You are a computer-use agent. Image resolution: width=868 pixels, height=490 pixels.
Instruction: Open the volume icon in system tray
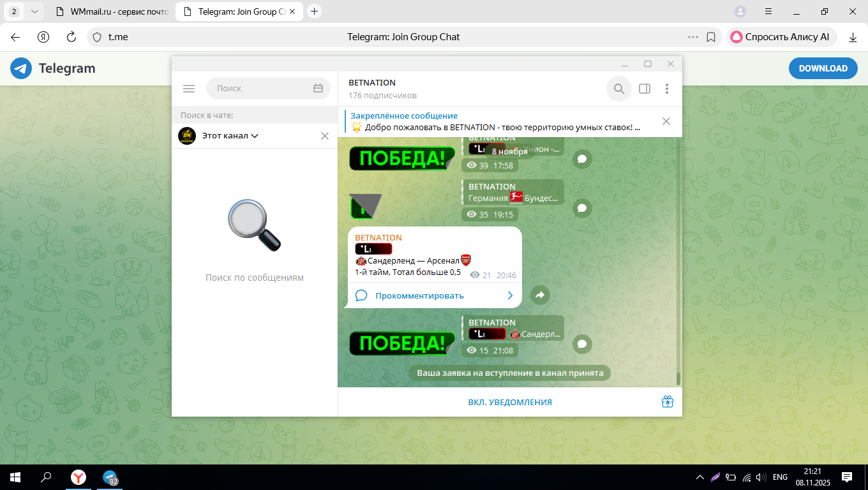pyautogui.click(x=761, y=477)
